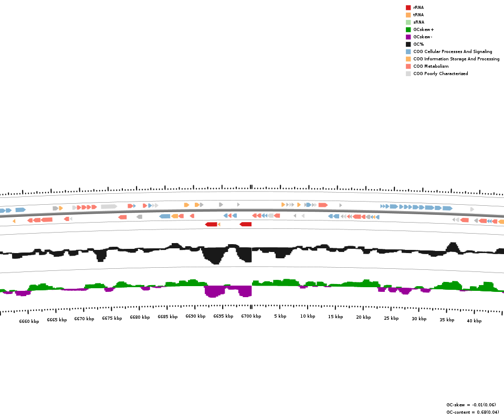This screenshot has width=504, height=420.
Task: Click the orange tRNA legend swatch
Action: tap(408, 15)
